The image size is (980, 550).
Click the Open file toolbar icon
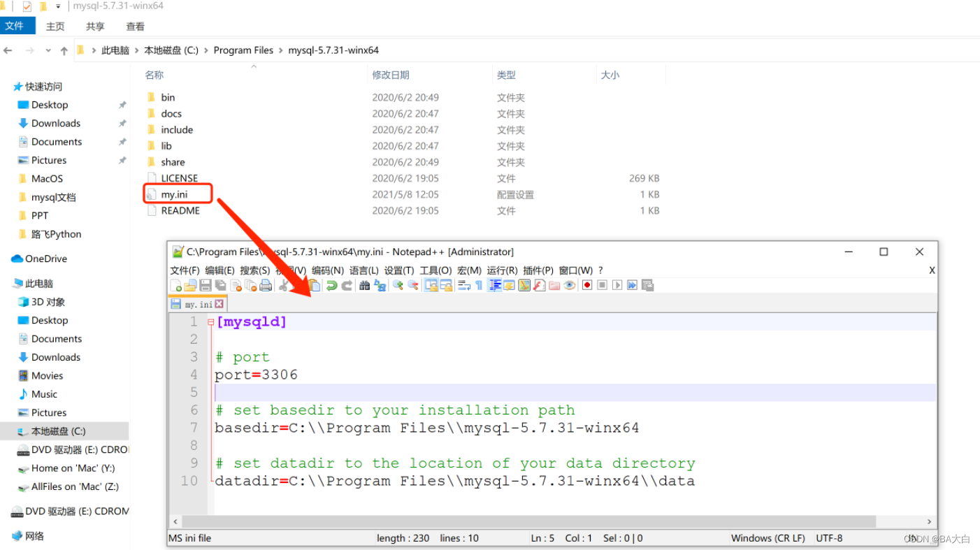[x=190, y=285]
